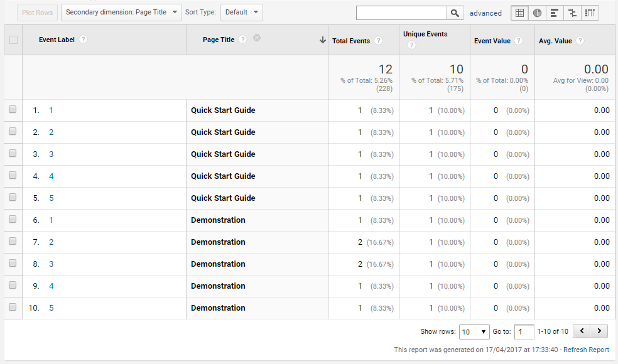Select the Pivot table view icon
618x364 pixels.
tap(590, 13)
